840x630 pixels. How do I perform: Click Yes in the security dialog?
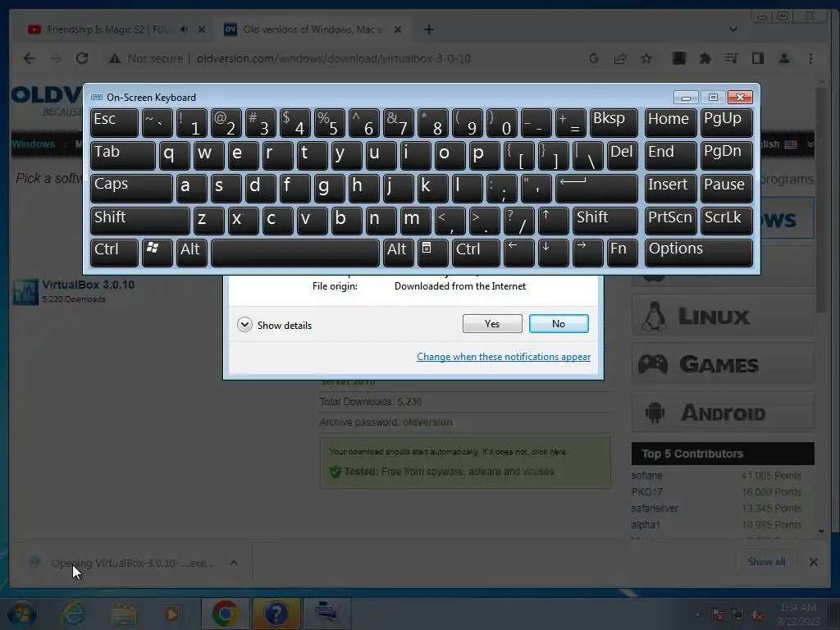click(x=492, y=323)
